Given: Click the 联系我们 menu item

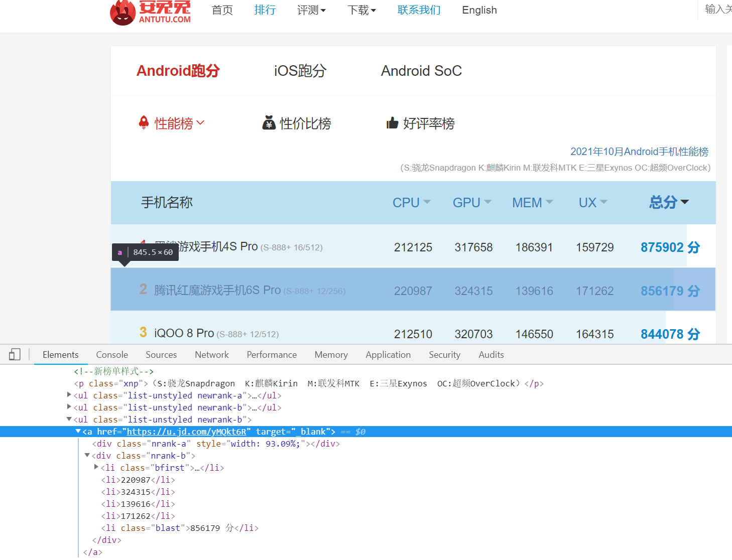Looking at the screenshot, I should [x=419, y=10].
